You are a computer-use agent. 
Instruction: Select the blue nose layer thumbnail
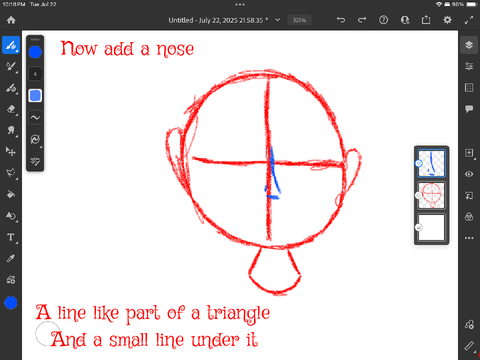coord(432,163)
